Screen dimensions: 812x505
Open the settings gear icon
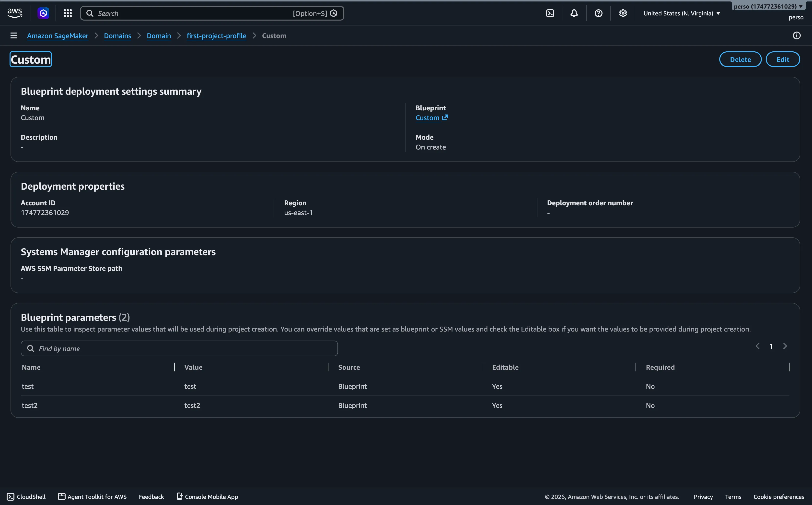tap(623, 13)
